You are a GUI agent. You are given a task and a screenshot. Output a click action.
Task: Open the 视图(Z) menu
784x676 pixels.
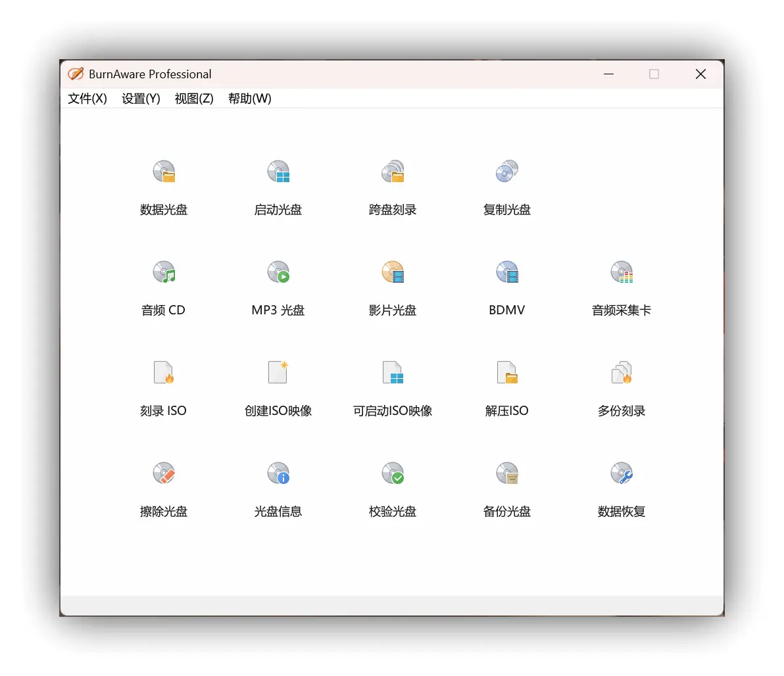194,99
